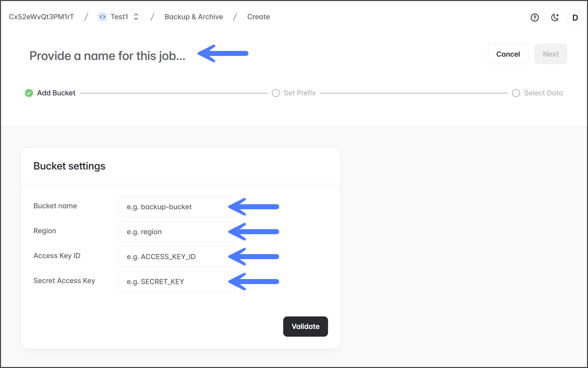
Task: Expand the Test1 project switcher chevron
Action: pos(136,17)
